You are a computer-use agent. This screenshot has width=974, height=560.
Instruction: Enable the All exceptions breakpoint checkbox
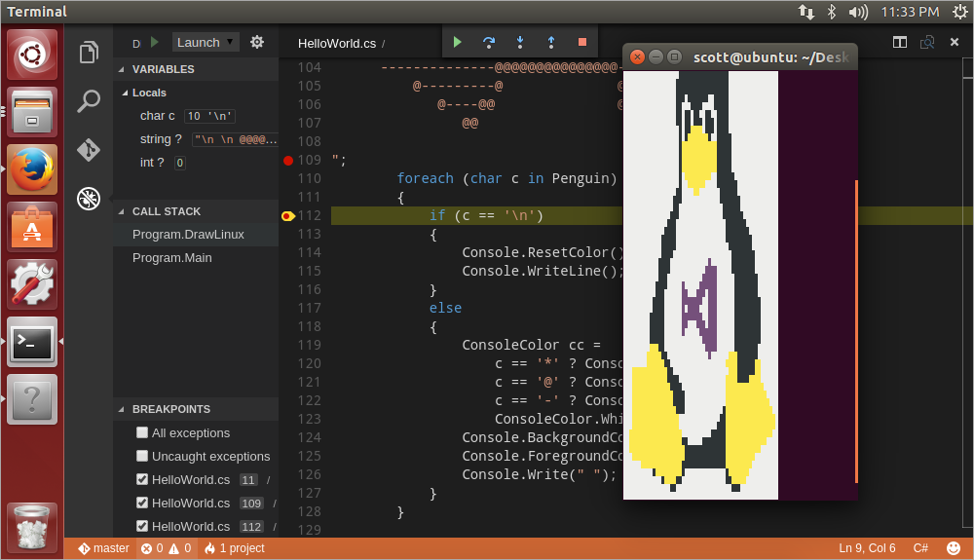pyautogui.click(x=142, y=433)
